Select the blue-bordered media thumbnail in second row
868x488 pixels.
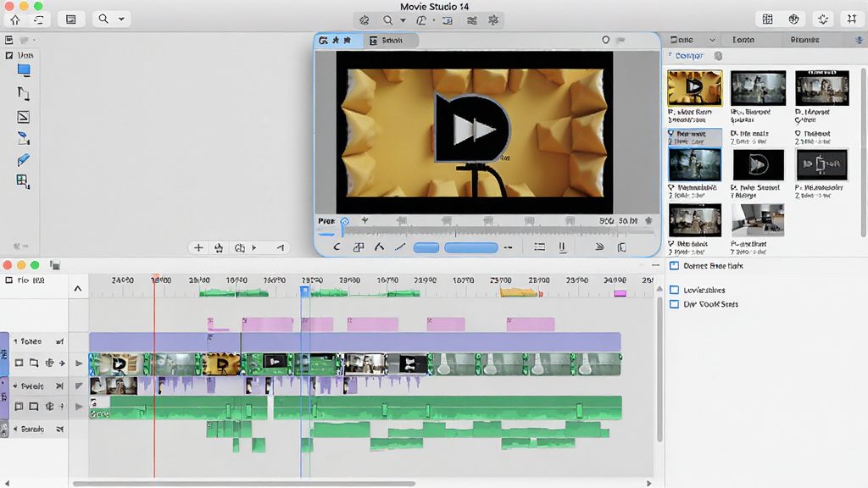pos(695,165)
